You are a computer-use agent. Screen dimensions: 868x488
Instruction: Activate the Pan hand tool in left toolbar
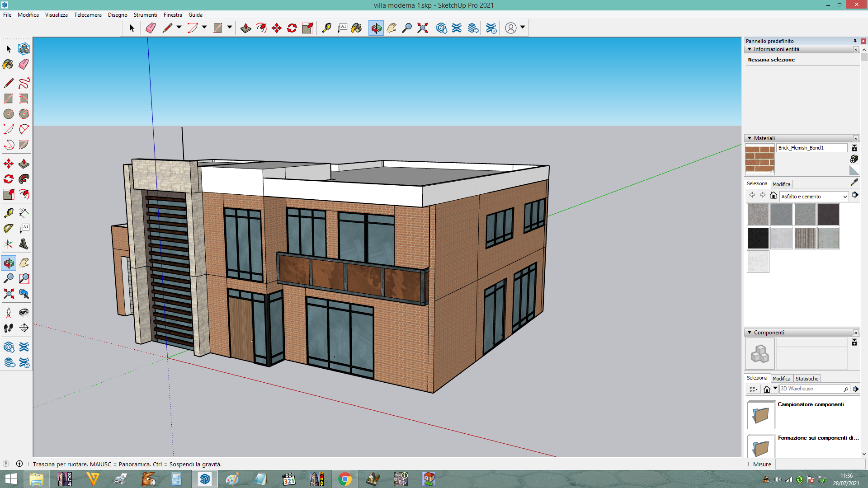24,263
